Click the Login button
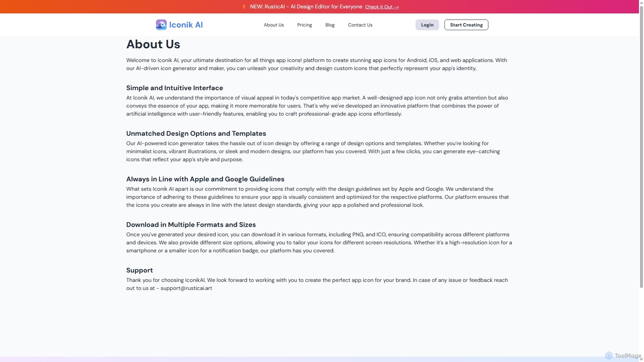The height and width of the screenshot is (362, 644). [x=427, y=25]
